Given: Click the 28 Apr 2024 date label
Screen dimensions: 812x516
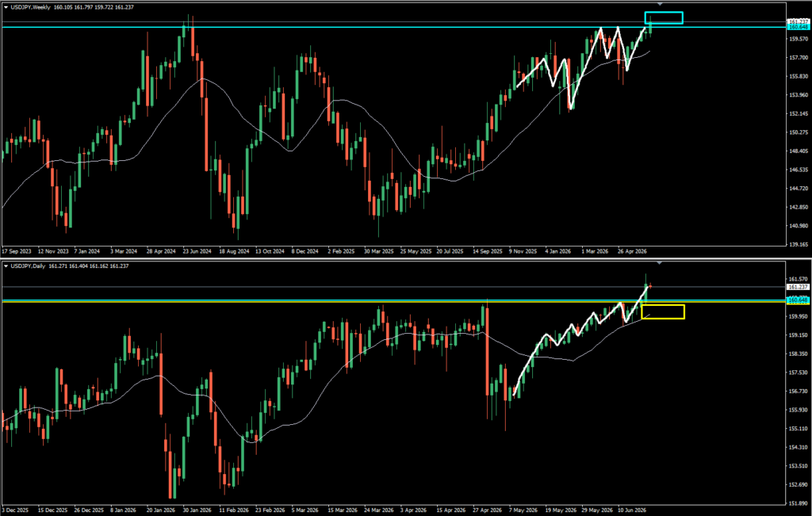Looking at the screenshot, I should (161, 251).
